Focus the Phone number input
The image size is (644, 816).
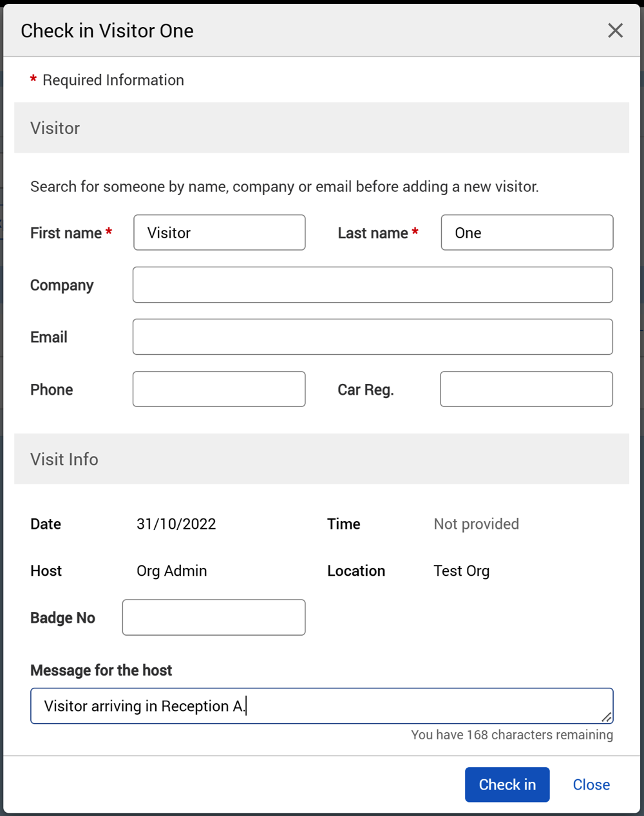[x=219, y=389]
